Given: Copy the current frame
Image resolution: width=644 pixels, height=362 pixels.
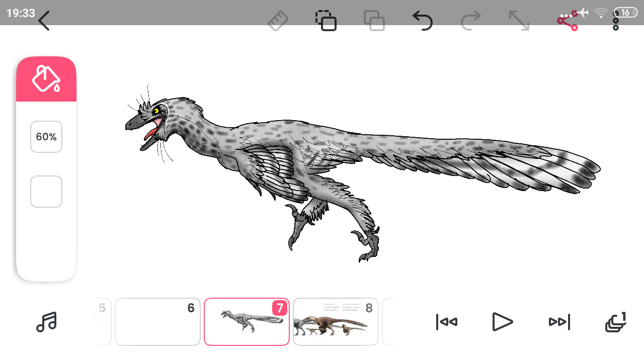Looking at the screenshot, I should [326, 21].
